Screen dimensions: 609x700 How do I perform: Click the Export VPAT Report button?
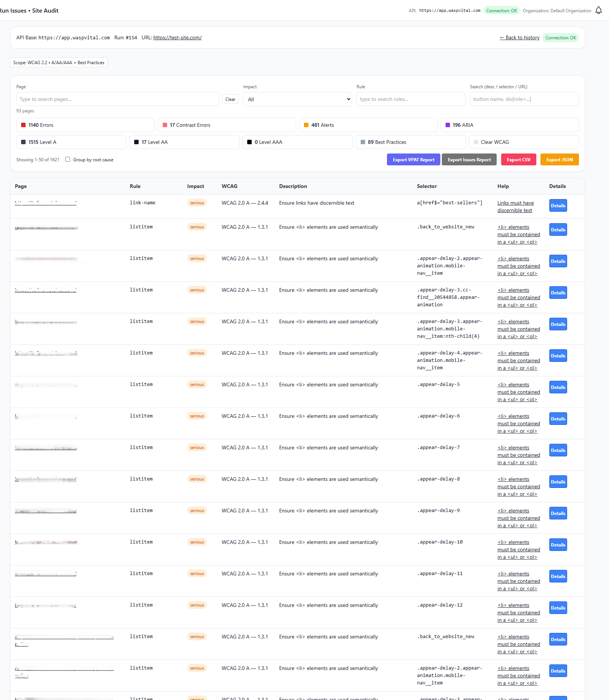pyautogui.click(x=413, y=160)
